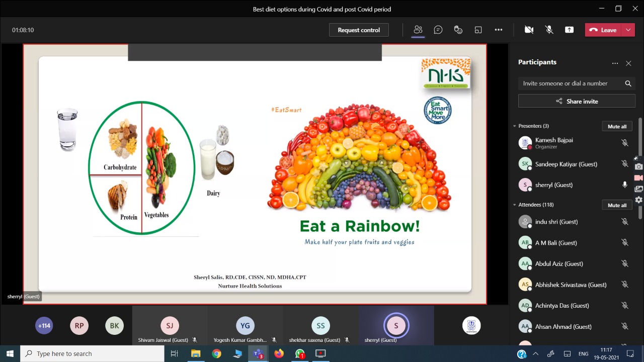Close the Participants panel
The height and width of the screenshot is (362, 644).
point(628,63)
